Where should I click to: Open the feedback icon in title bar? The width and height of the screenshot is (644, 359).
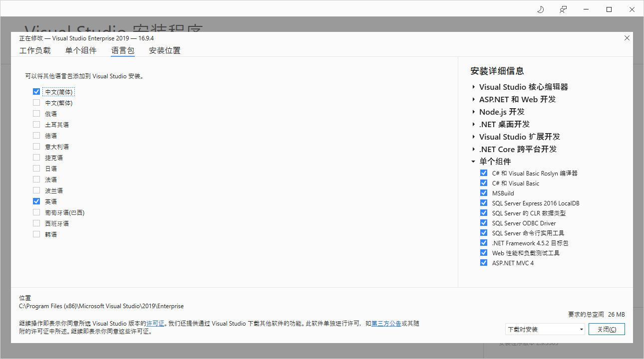tap(563, 9)
